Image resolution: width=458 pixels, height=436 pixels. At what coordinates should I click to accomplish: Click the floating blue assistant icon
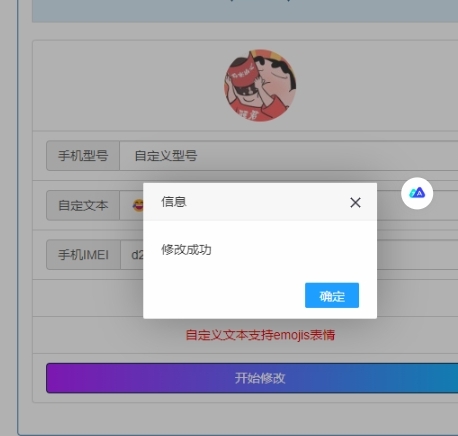tap(417, 193)
